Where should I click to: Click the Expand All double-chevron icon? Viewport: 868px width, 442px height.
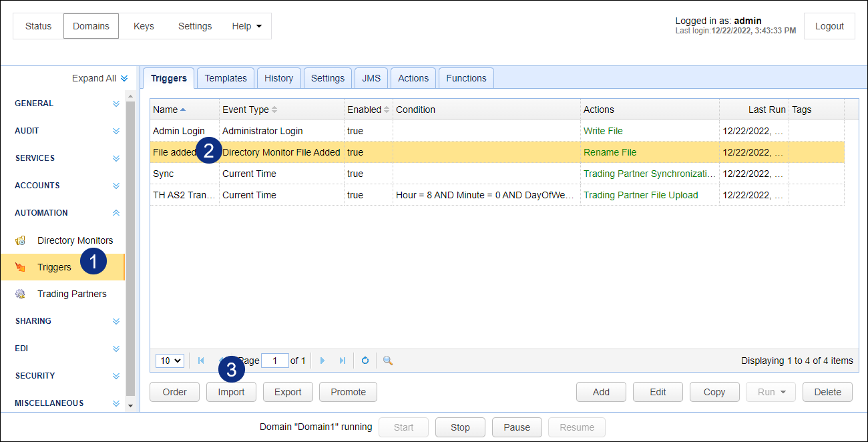pyautogui.click(x=124, y=78)
